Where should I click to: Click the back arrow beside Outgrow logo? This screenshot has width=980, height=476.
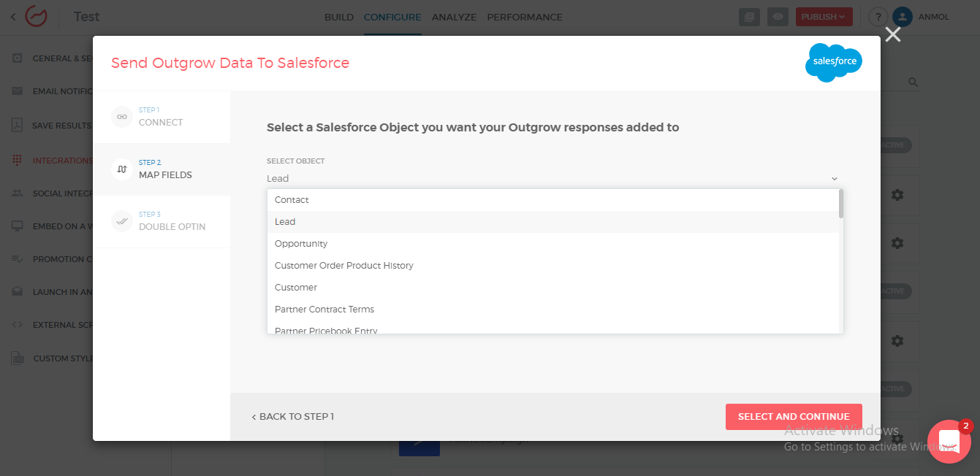click(x=12, y=17)
